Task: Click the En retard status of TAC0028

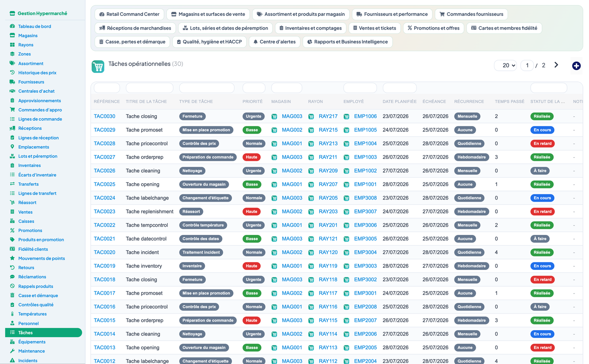Action: tap(543, 144)
